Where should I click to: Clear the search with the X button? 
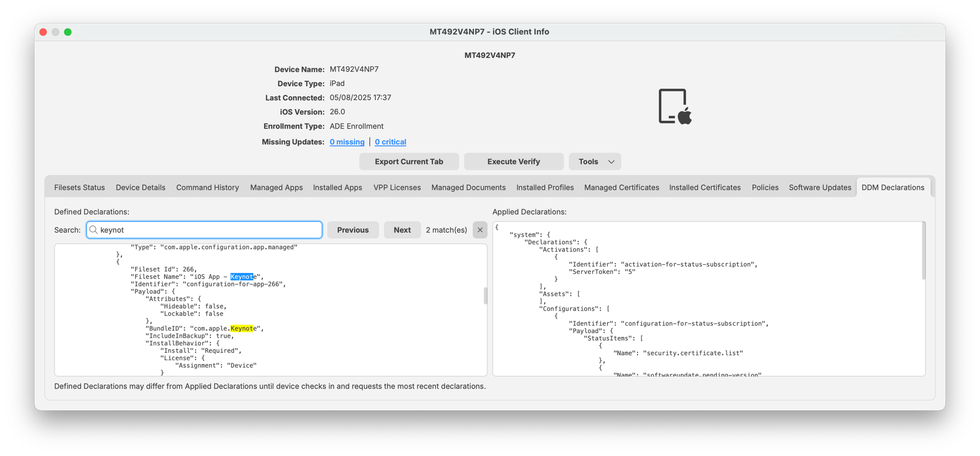480,230
